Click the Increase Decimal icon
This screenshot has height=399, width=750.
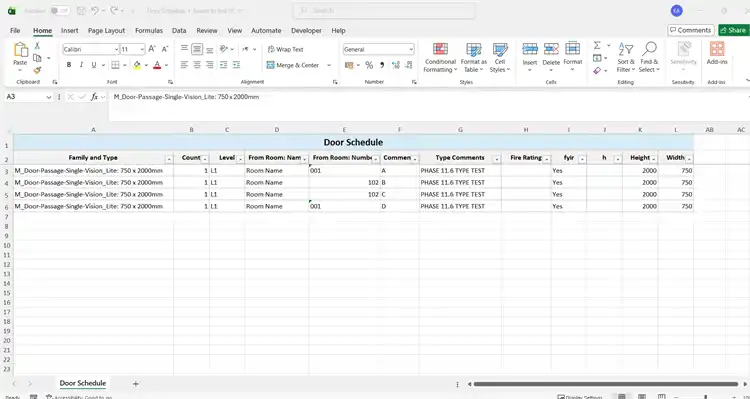(x=396, y=65)
